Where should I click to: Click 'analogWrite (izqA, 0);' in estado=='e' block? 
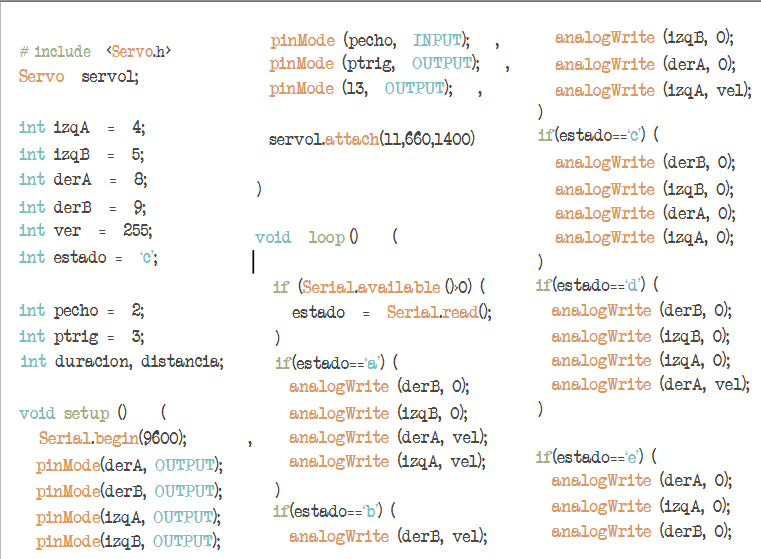coord(641,507)
